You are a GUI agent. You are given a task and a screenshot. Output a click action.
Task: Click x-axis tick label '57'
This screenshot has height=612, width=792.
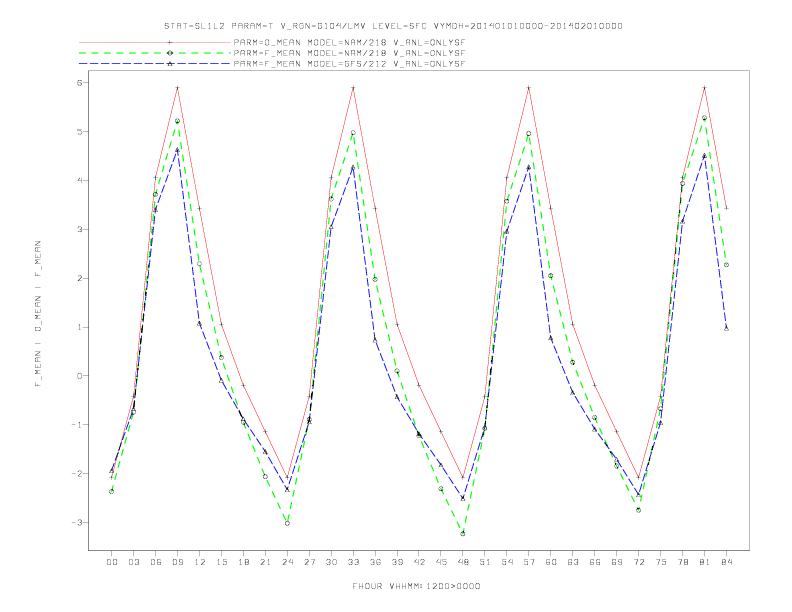click(x=529, y=562)
